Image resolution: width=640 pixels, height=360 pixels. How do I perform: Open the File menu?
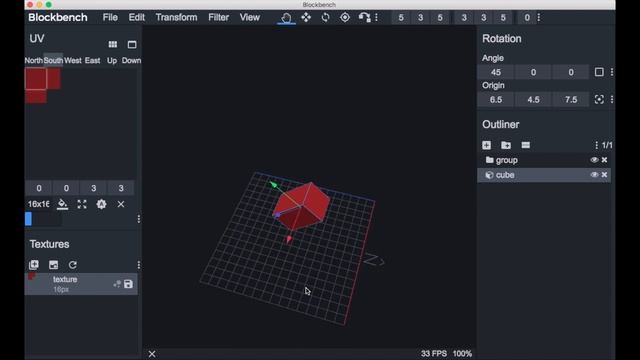110,18
